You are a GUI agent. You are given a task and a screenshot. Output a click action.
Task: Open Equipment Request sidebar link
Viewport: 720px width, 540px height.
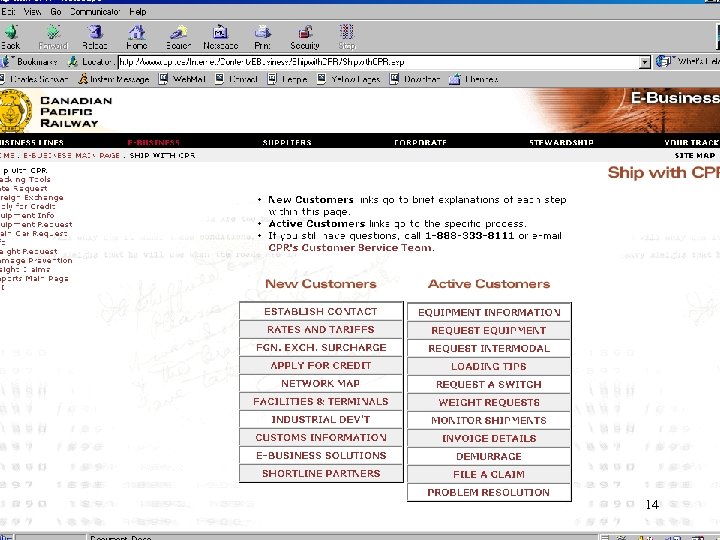point(36,225)
